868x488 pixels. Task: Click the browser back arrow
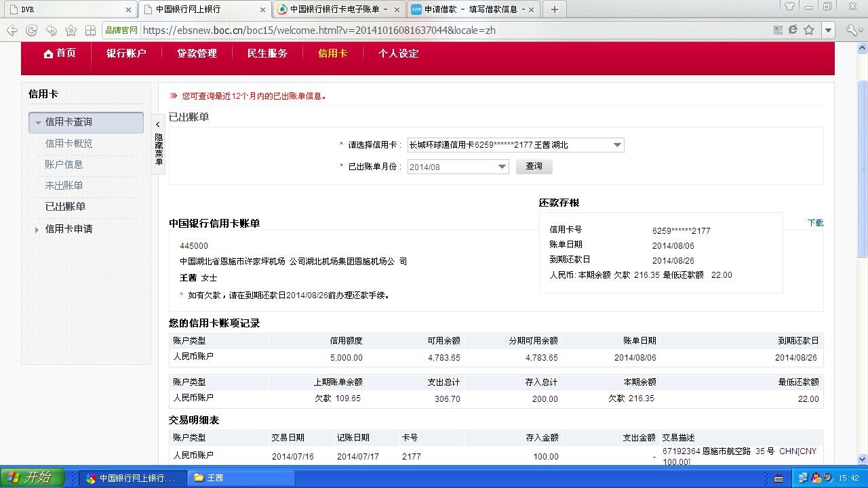tap(12, 30)
